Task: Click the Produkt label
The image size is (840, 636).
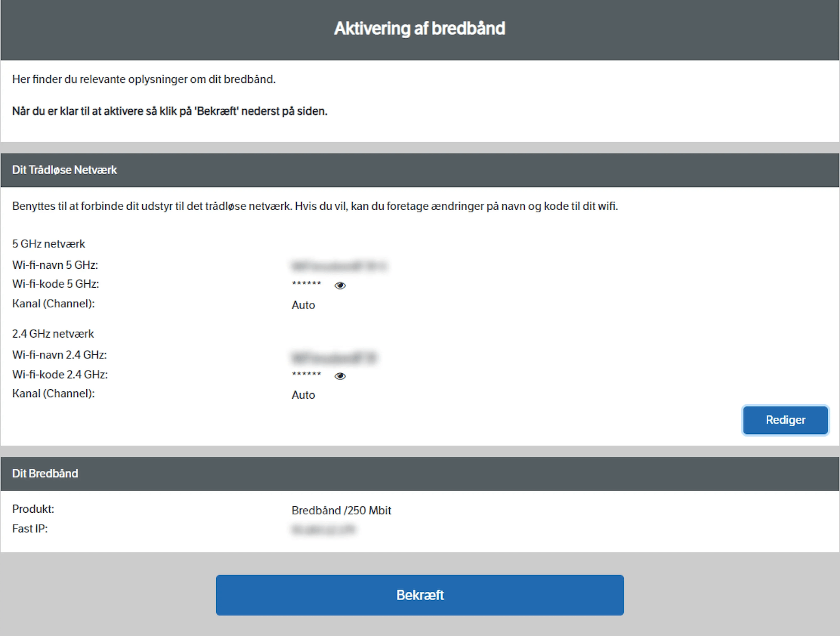Action: click(x=33, y=509)
